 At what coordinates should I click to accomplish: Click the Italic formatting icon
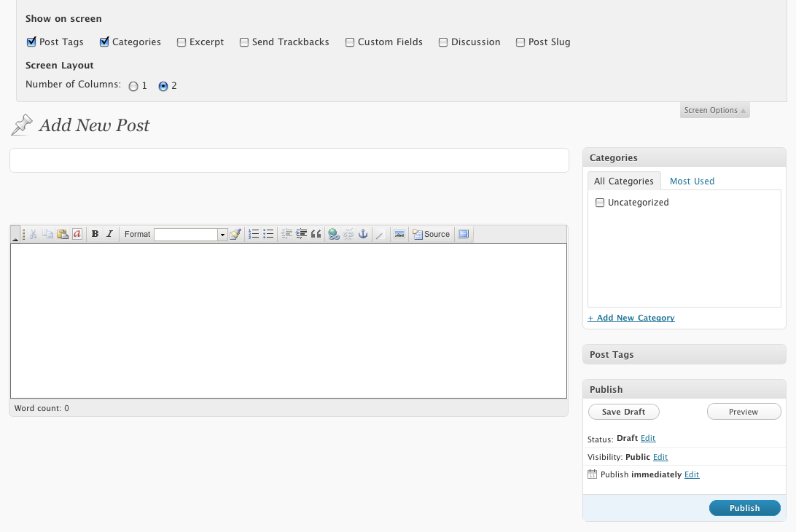pos(109,234)
